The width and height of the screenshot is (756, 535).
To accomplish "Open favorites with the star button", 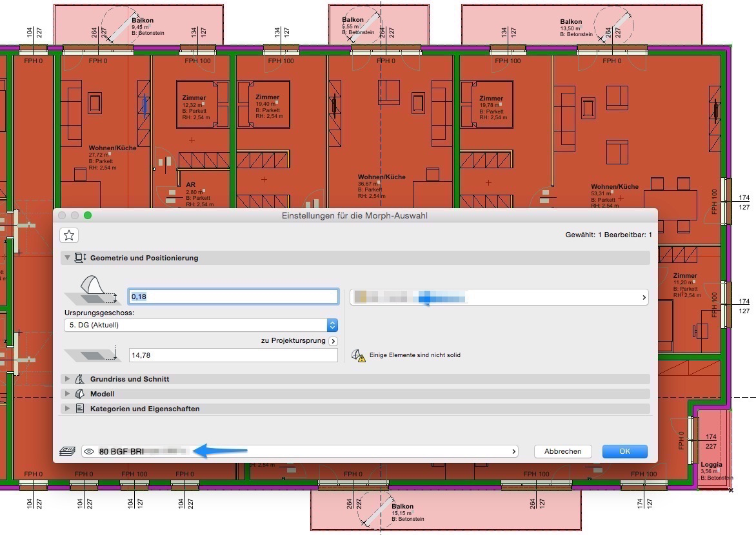I will [70, 235].
